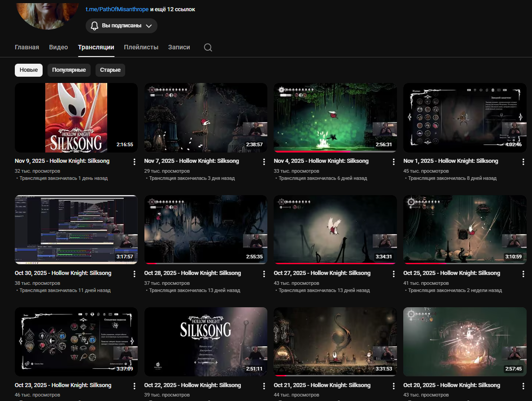Open more options for Nov 7, 2025 video
The width and height of the screenshot is (532, 401).
pyautogui.click(x=264, y=162)
